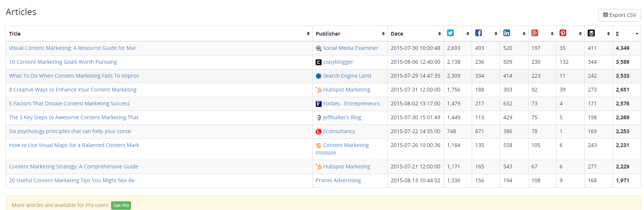Click the Buffer column header icon

coord(591,33)
